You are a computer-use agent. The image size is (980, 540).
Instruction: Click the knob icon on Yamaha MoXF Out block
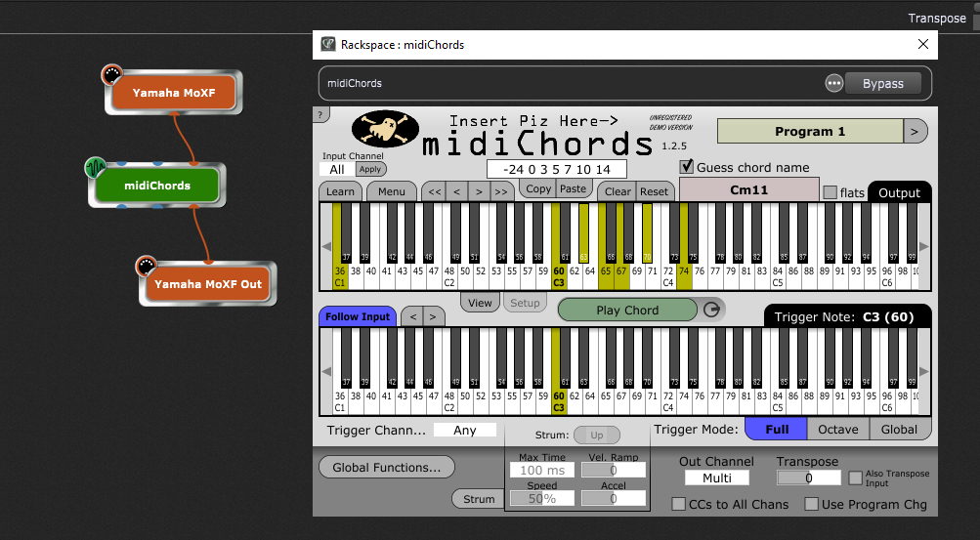click(x=147, y=266)
